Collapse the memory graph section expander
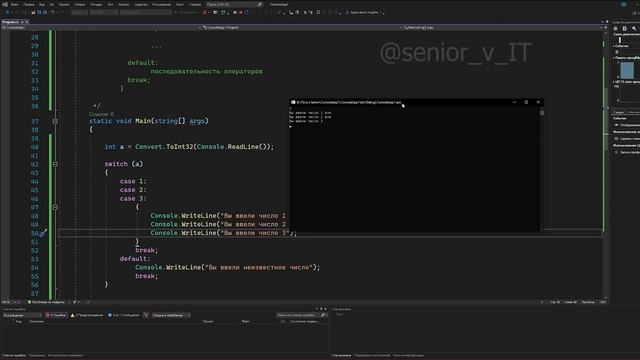640x360 pixels. 614,58
